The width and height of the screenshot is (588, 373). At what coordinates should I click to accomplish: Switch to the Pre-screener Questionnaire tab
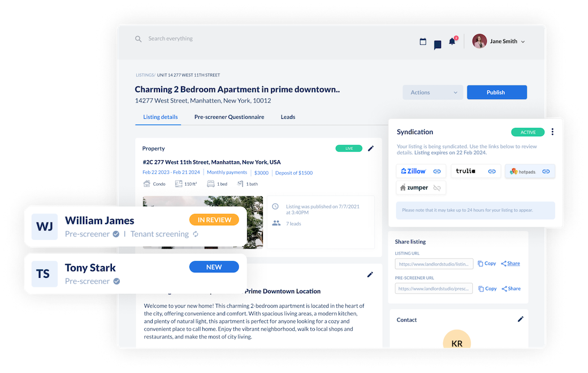click(229, 117)
